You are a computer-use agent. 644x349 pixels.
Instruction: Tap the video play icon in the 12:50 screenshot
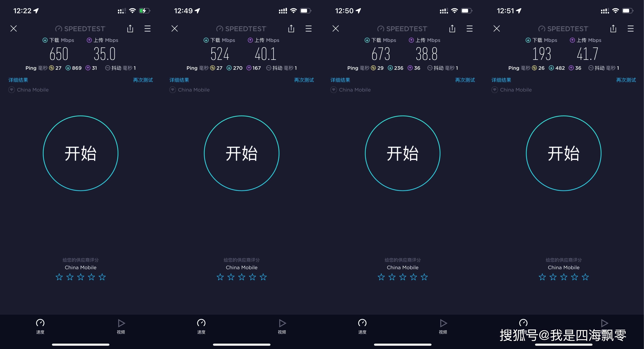(443, 323)
